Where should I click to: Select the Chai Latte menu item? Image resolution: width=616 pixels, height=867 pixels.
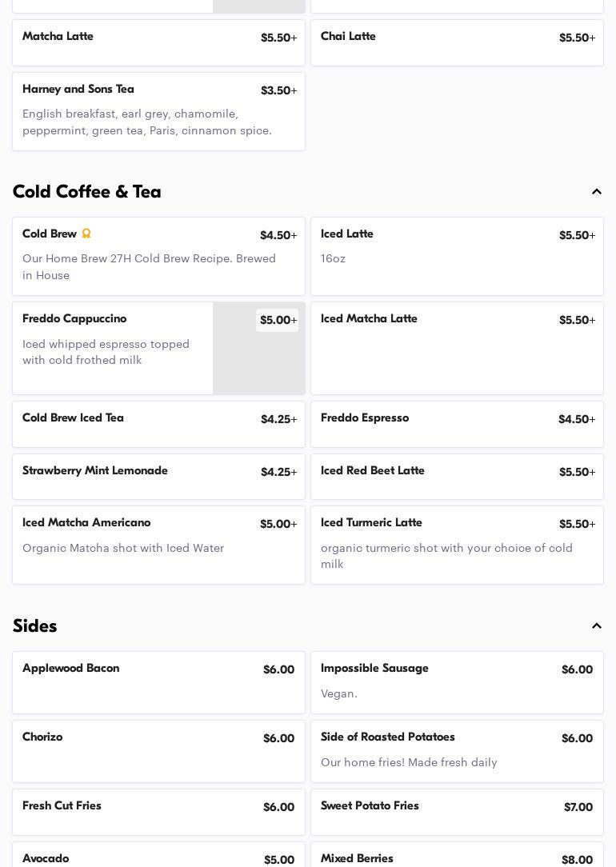click(457, 42)
